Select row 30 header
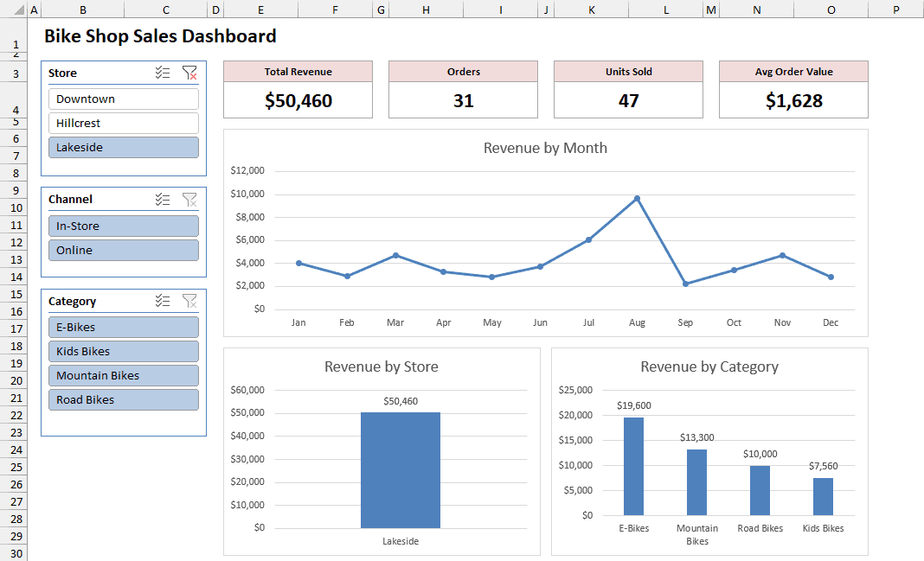The image size is (924, 561). (16, 553)
